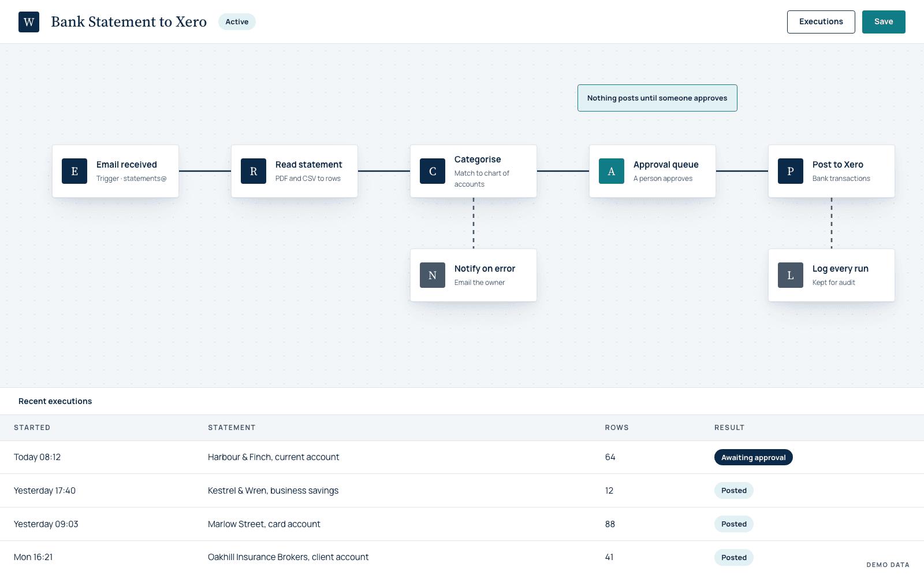The height and width of the screenshot is (578, 924).
Task: Select the Post to Xero node's P icon
Action: click(x=791, y=171)
